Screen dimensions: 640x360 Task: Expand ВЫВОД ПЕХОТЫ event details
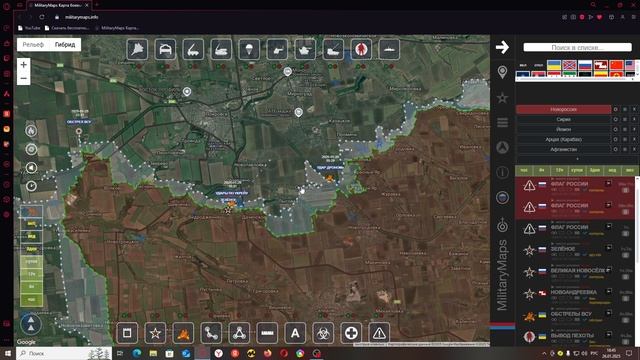[609, 335]
